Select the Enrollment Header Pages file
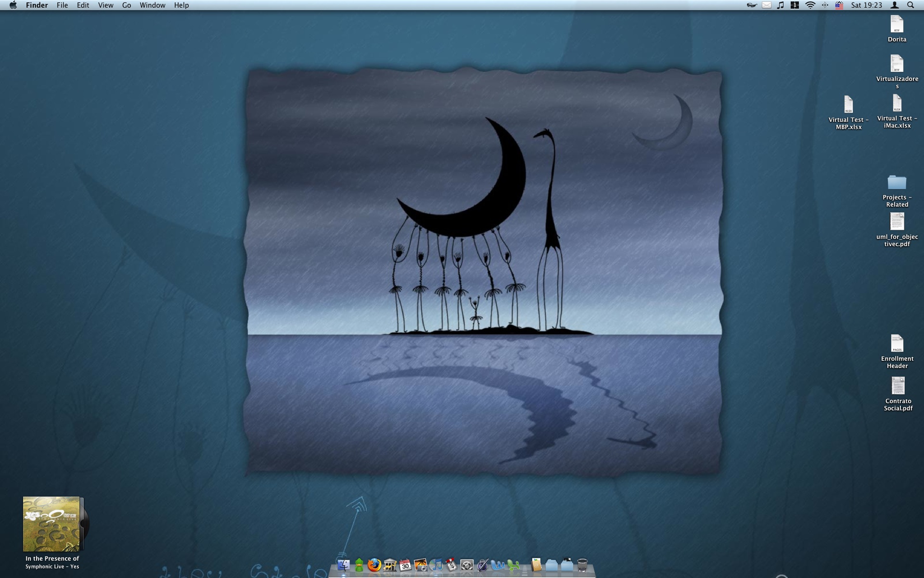 897,352
